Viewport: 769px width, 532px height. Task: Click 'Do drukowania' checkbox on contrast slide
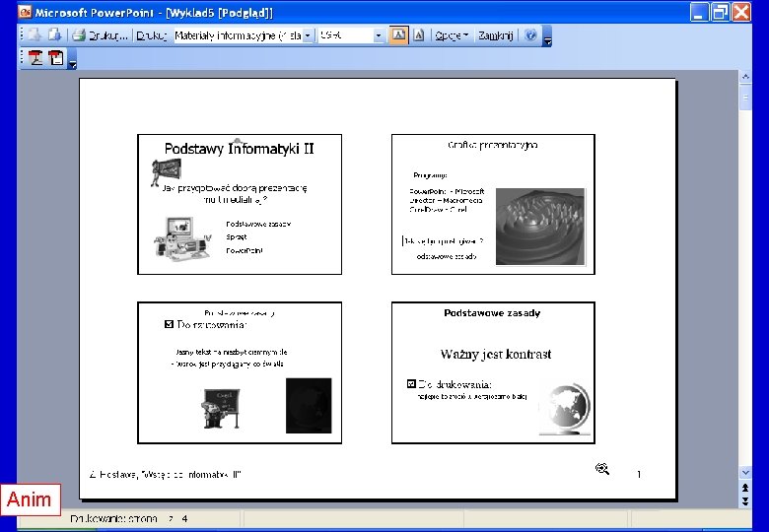pos(411,383)
